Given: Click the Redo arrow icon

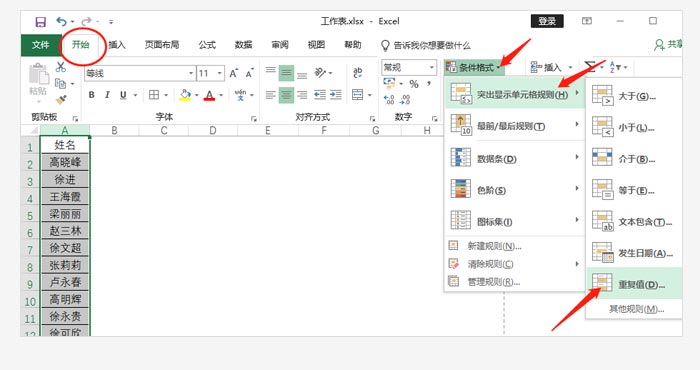Looking at the screenshot, I should [x=87, y=21].
